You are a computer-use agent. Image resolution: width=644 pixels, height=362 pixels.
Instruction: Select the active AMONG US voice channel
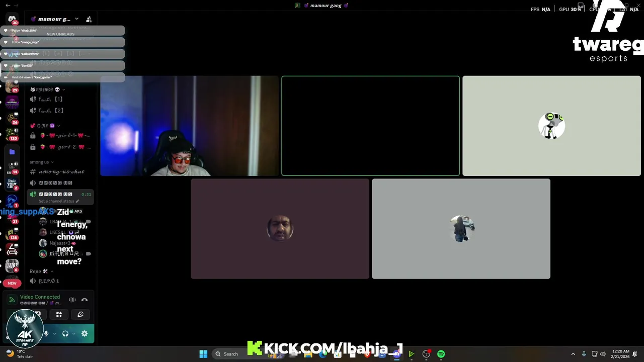click(x=60, y=194)
